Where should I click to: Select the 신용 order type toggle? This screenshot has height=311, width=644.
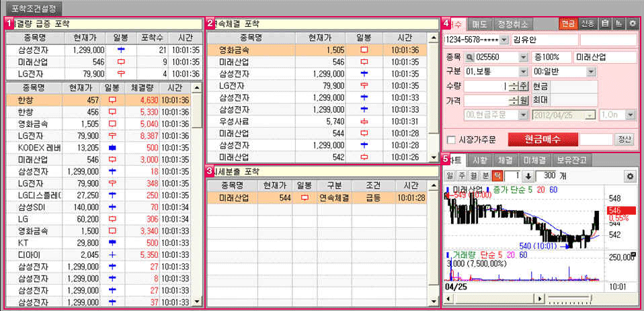click(x=588, y=24)
